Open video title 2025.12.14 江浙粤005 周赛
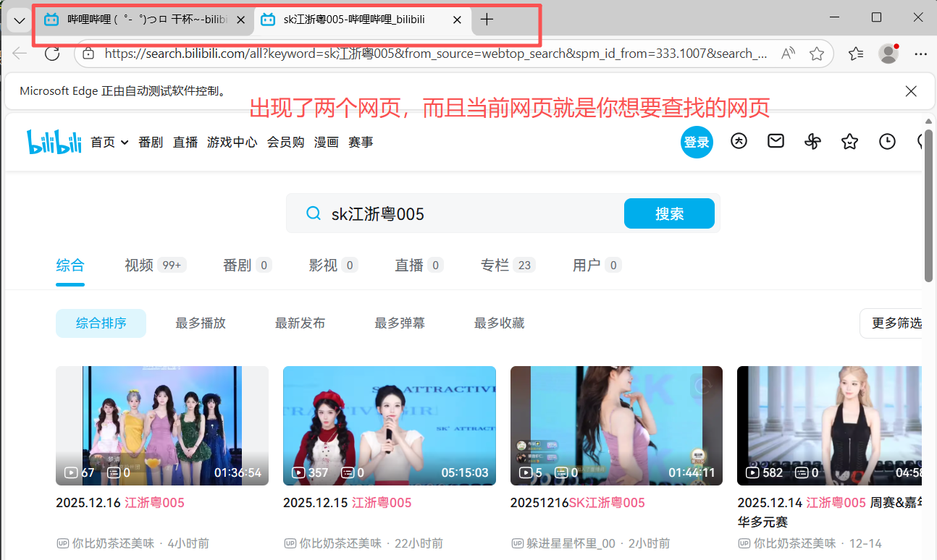Image resolution: width=937 pixels, height=560 pixels. 830,512
